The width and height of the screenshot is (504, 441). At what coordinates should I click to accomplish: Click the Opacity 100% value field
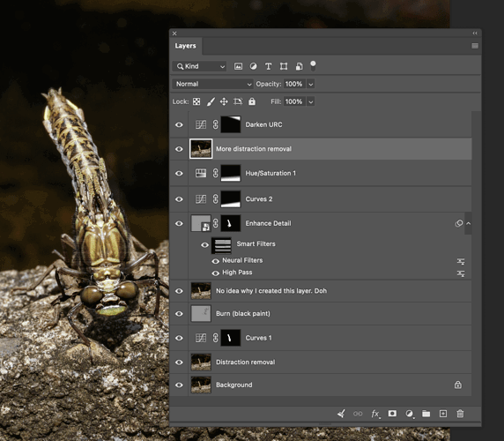[294, 84]
